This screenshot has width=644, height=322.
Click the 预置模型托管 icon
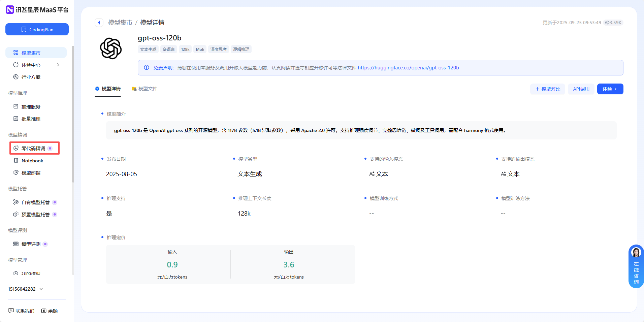16,214
